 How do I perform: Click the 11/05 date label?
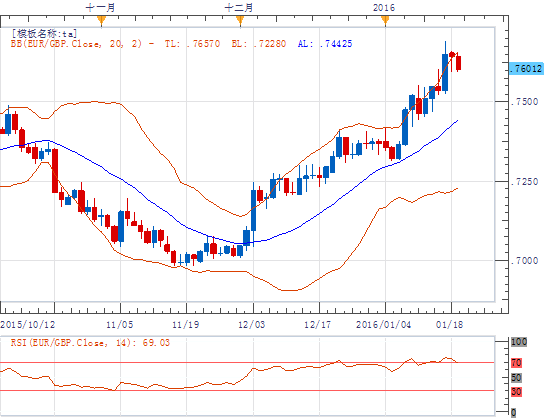[119, 324]
